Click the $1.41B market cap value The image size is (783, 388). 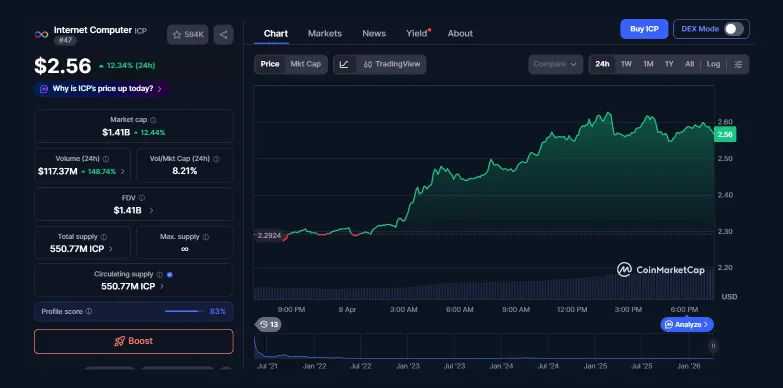(116, 132)
